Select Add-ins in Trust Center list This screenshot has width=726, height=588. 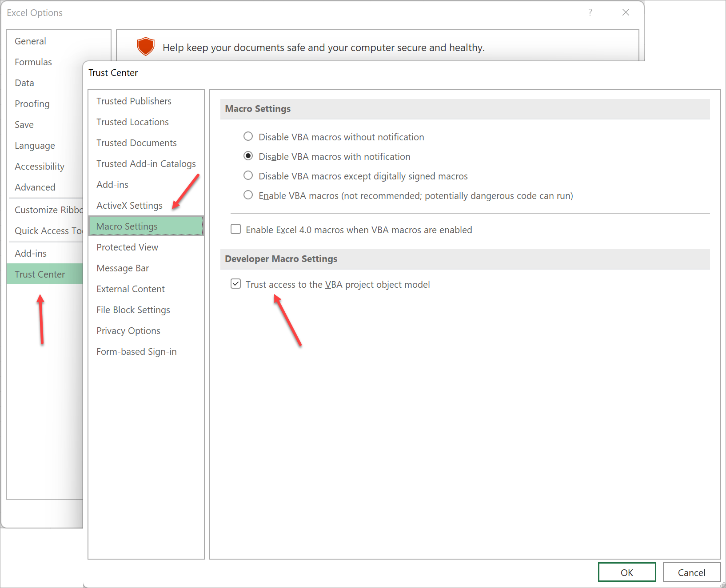(146, 185)
